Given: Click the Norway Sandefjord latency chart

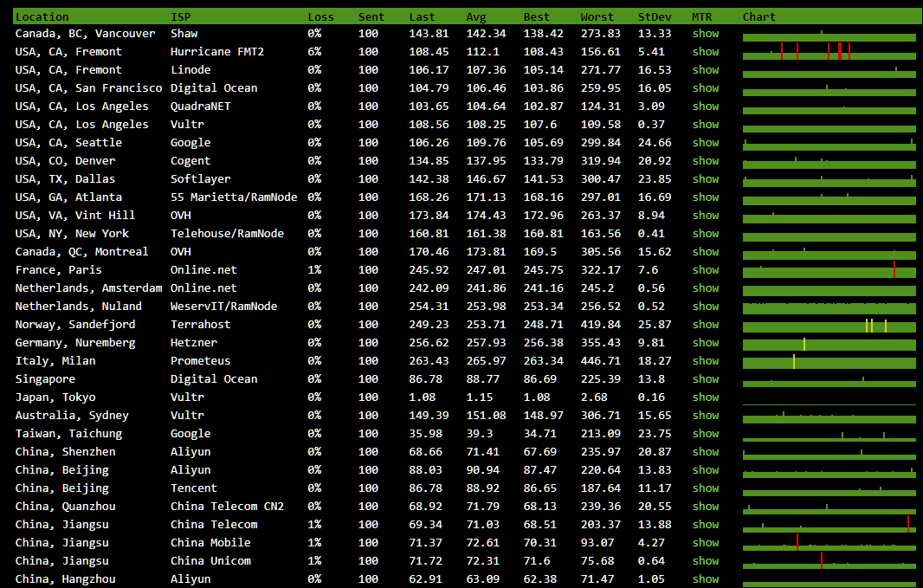Looking at the screenshot, I should [829, 326].
